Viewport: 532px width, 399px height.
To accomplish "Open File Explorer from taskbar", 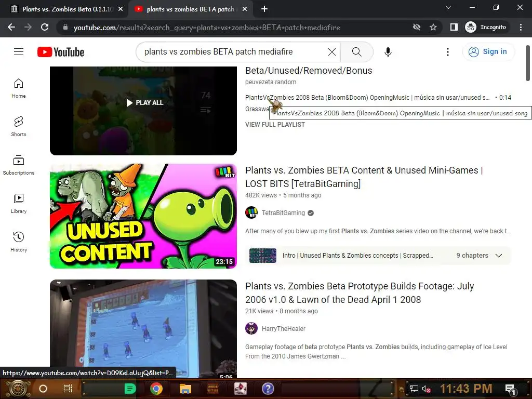I will point(185,389).
